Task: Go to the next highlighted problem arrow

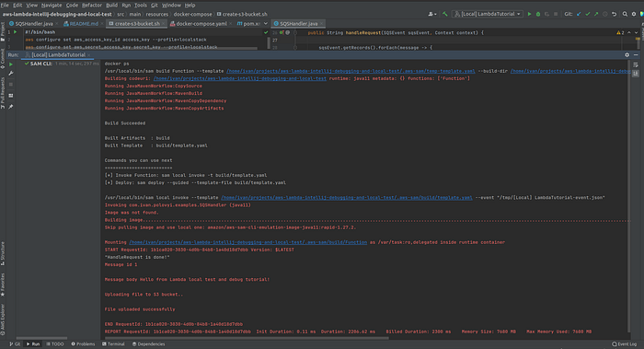Action: (637, 32)
